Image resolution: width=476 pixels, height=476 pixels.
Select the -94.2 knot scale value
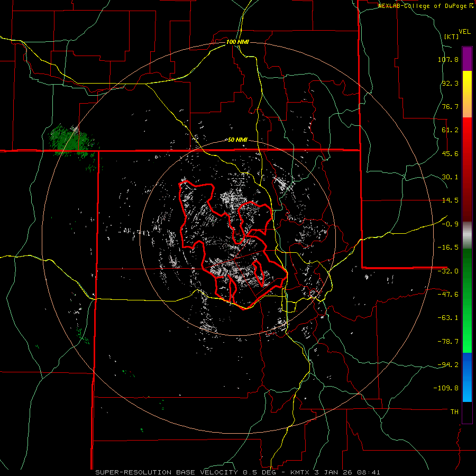coord(448,365)
